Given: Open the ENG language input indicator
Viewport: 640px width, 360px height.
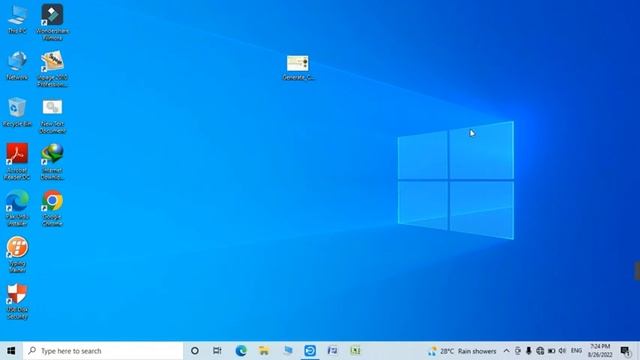Looking at the screenshot, I should click(576, 351).
